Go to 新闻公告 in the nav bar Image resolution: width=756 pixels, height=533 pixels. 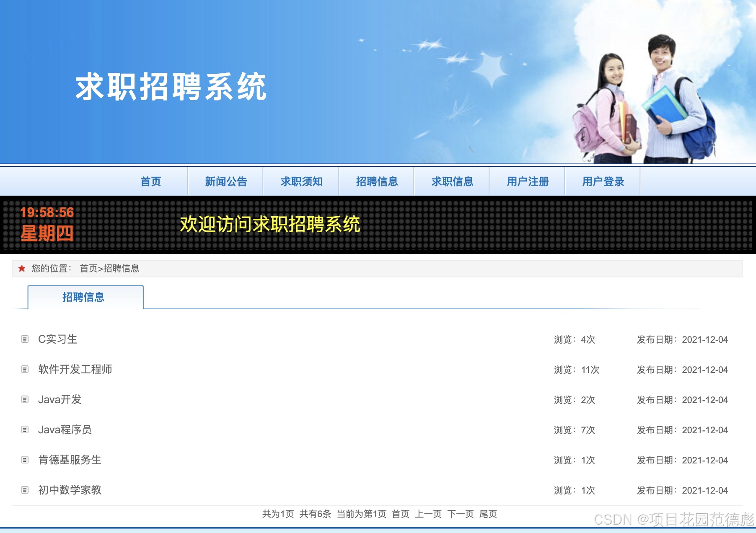pos(226,181)
